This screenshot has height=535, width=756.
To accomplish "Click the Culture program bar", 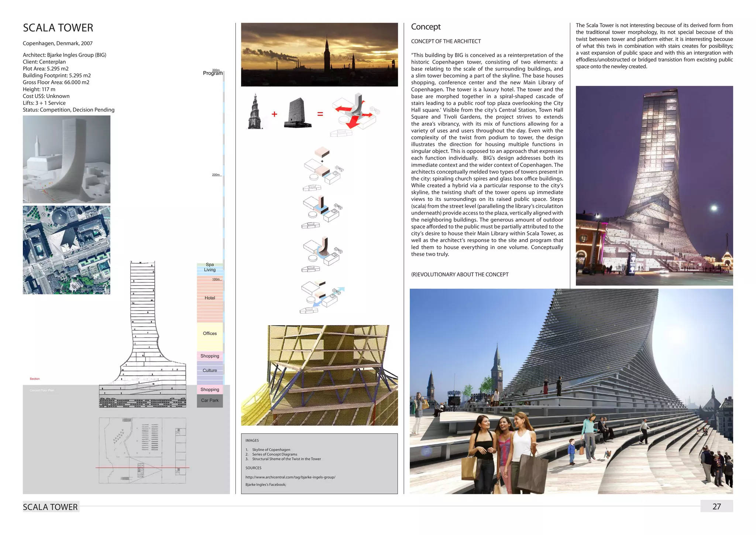I will pos(210,372).
